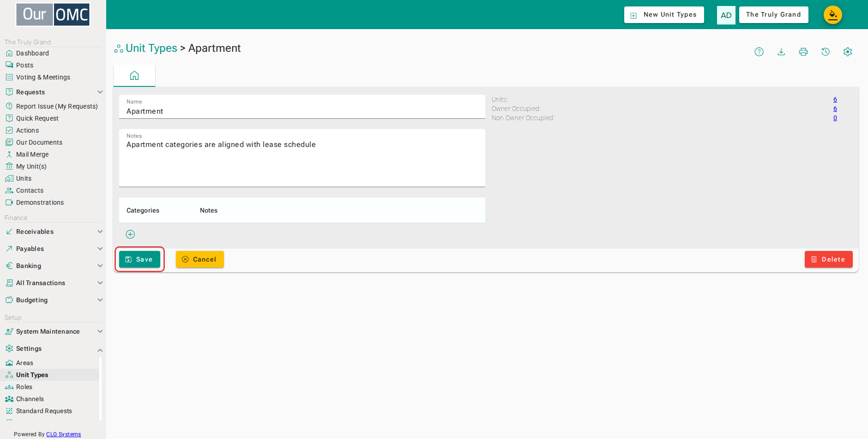
Task: Click the AD user avatar
Action: pyautogui.click(x=726, y=15)
